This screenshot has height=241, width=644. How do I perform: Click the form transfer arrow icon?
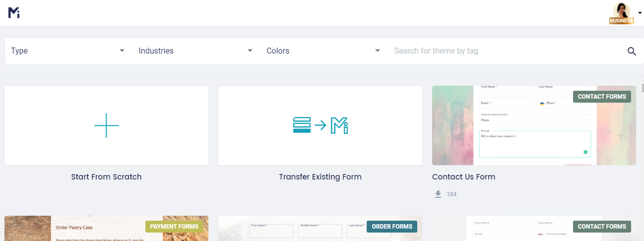pos(320,125)
